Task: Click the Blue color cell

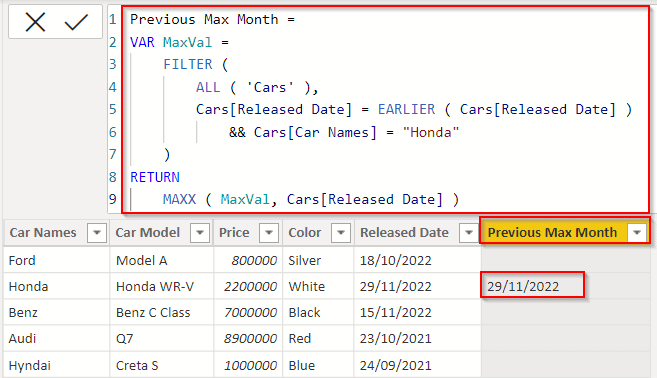Action: 318,365
